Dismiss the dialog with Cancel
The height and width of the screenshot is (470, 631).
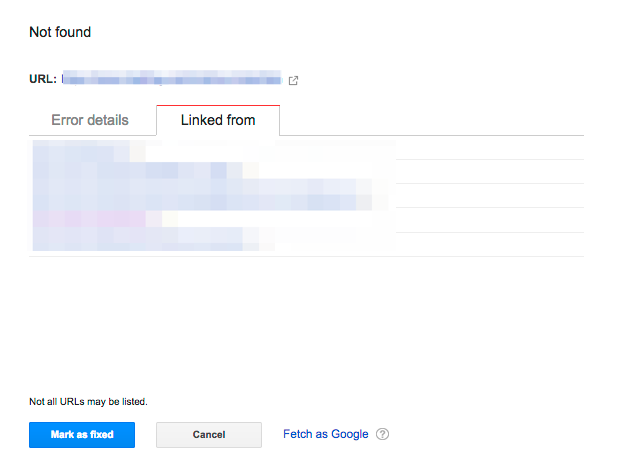(209, 435)
